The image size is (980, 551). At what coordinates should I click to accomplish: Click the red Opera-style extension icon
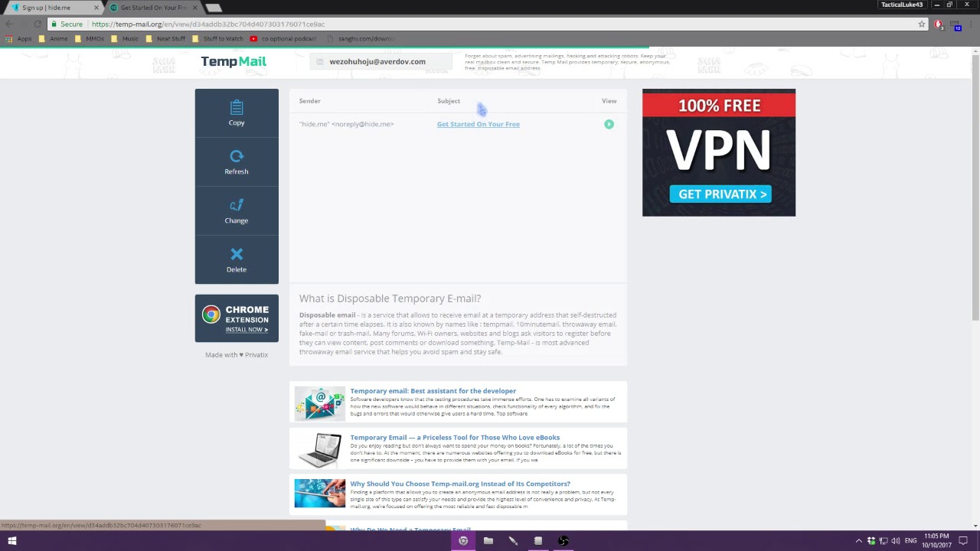pyautogui.click(x=939, y=24)
